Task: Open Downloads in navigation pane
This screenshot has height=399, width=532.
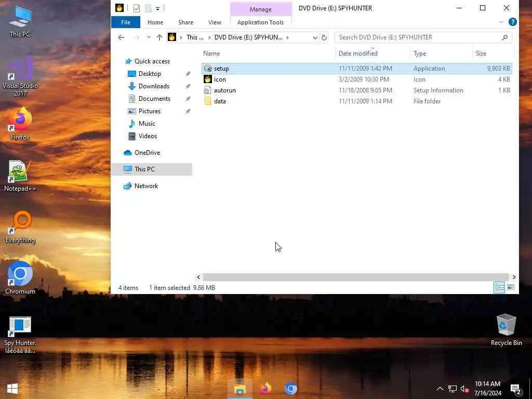Action: click(154, 86)
